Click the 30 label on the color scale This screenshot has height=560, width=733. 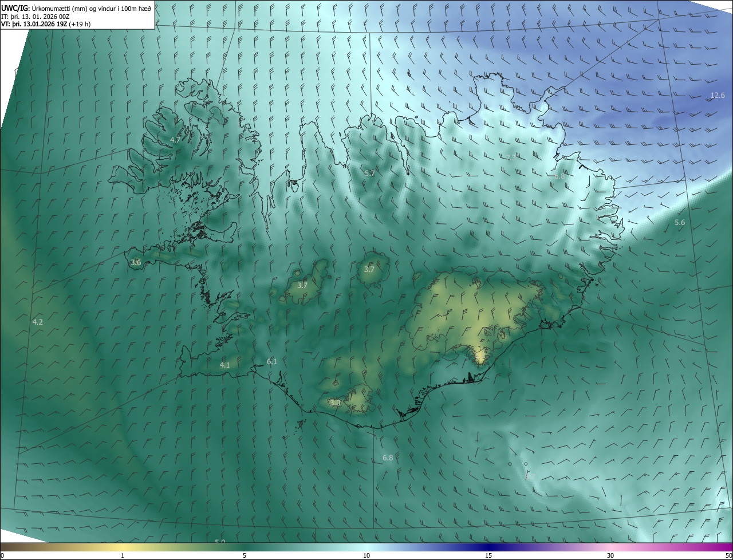[610, 555]
